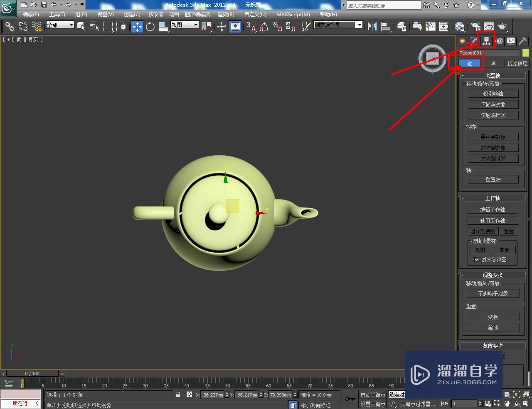Click the Align tool icon
Image resolution: width=532 pixels, height=409 pixels.
pyautogui.click(x=386, y=27)
